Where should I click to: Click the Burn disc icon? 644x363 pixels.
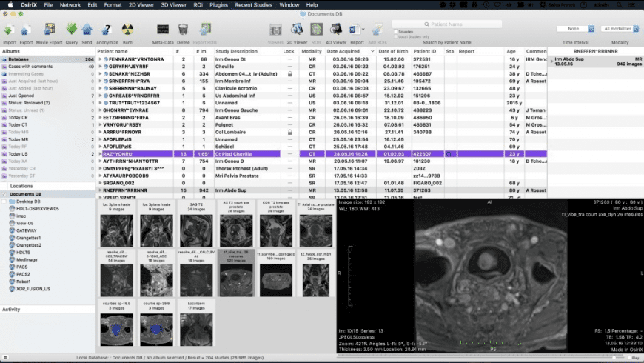point(127,30)
